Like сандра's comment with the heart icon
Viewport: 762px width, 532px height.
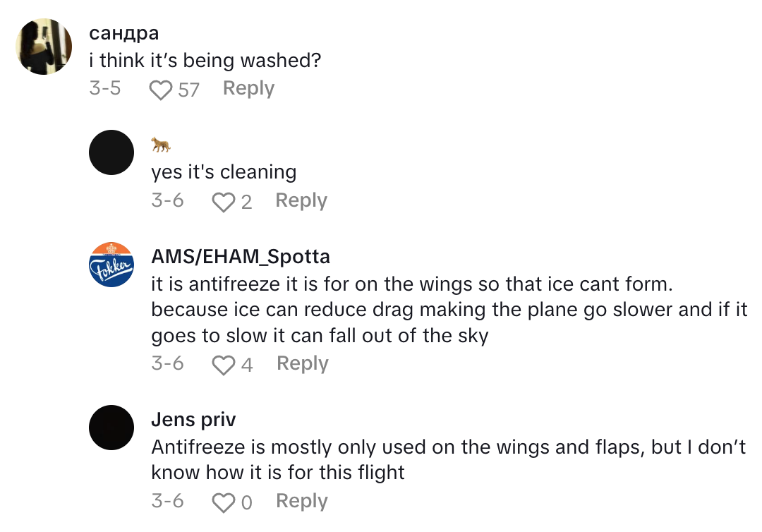161,88
